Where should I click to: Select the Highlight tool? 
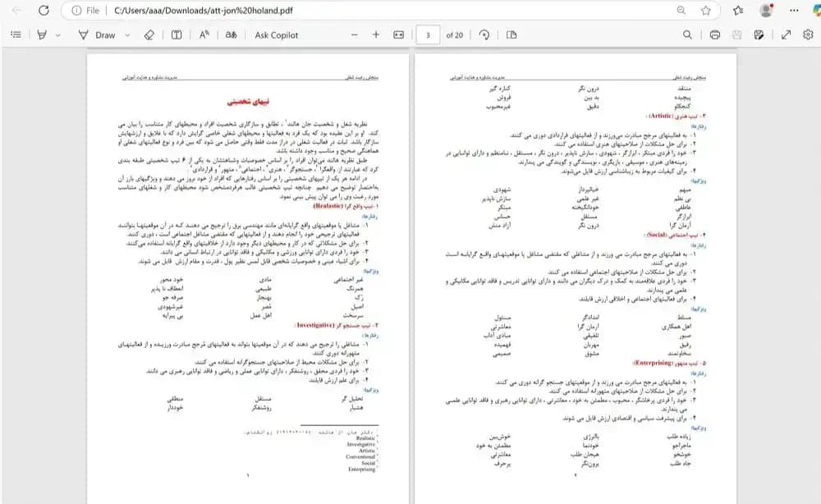[x=42, y=35]
